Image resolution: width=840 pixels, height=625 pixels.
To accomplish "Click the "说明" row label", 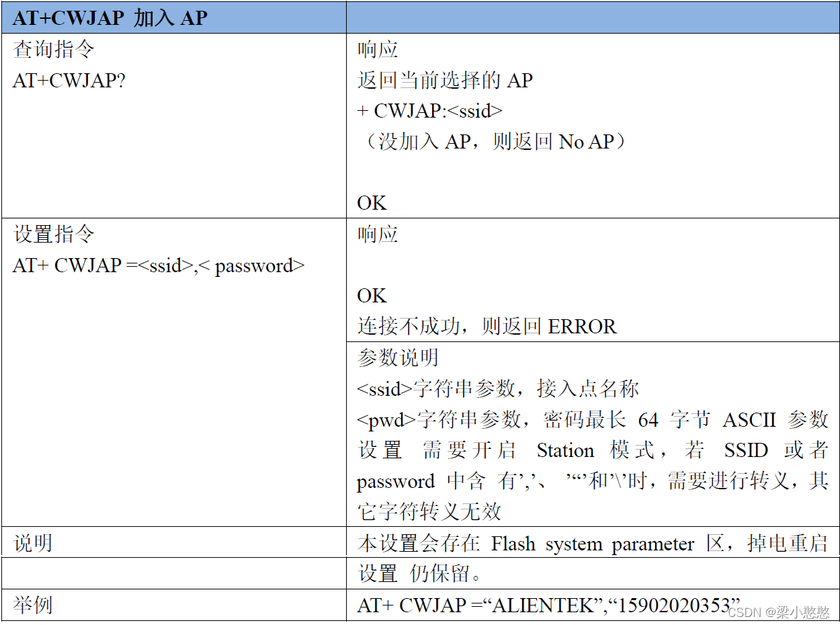I will 33,543.
